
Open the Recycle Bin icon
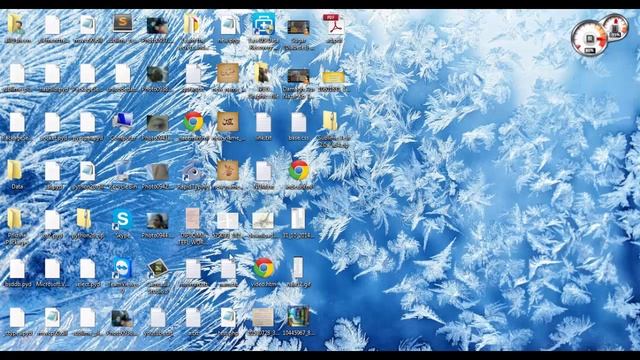(x=122, y=171)
